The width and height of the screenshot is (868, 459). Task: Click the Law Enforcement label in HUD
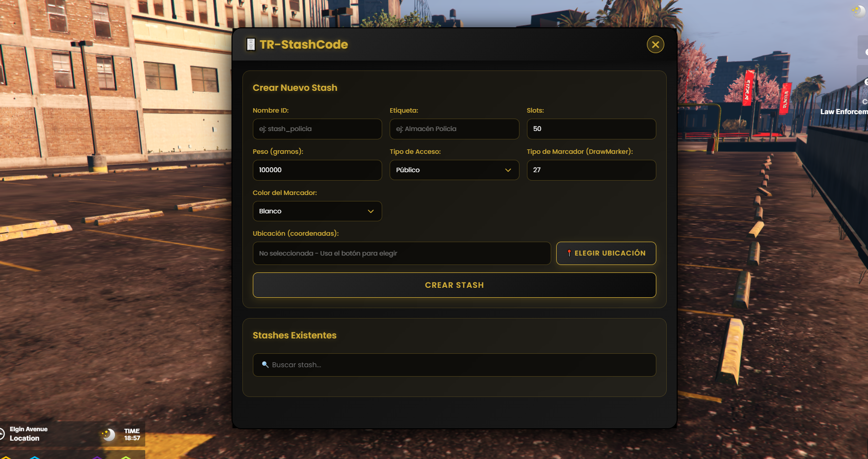coord(844,112)
